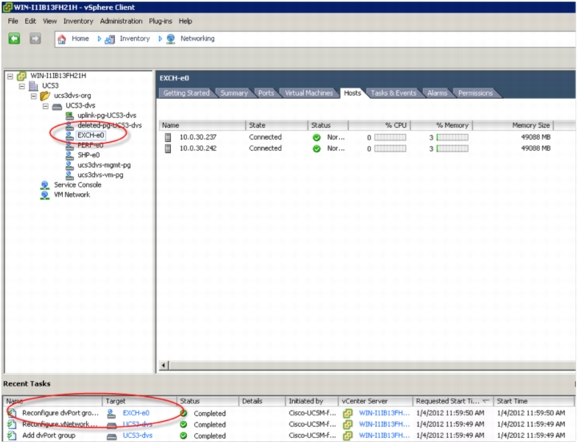Click the Networking globe icon in breadcrumb

click(171, 39)
